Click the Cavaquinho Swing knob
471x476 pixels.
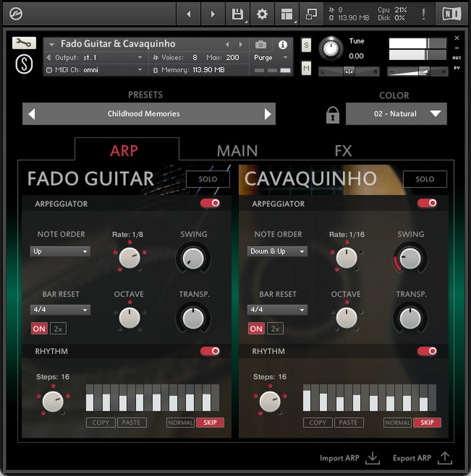pyautogui.click(x=410, y=258)
